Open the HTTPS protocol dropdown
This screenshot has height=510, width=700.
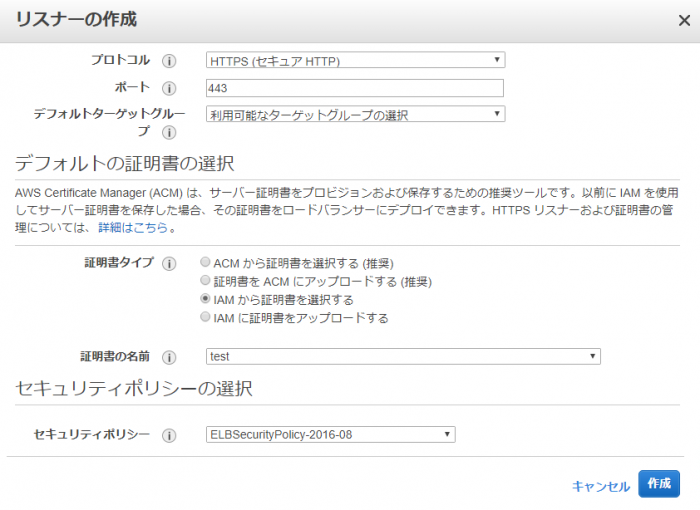(x=355, y=60)
